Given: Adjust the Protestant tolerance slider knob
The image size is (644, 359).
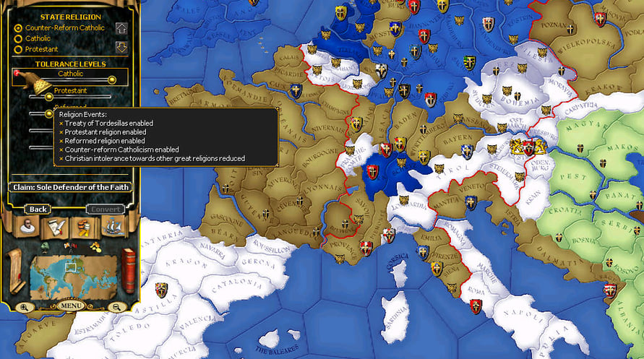Looking at the screenshot, I should point(48,98).
